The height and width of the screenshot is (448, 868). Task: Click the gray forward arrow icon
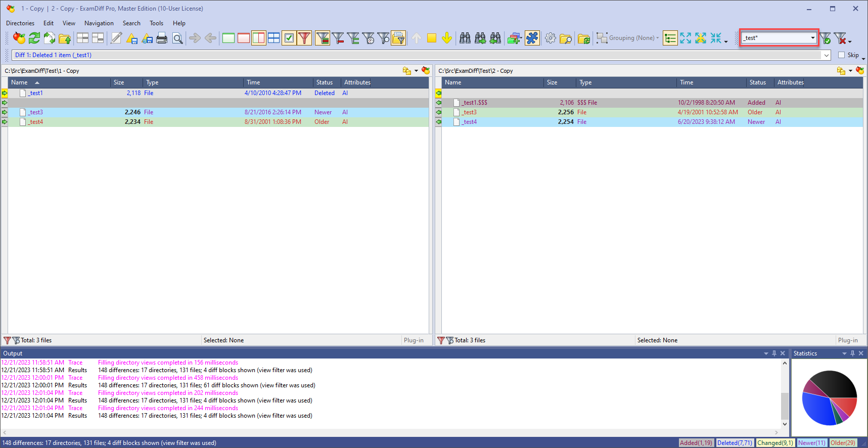pyautogui.click(x=195, y=38)
